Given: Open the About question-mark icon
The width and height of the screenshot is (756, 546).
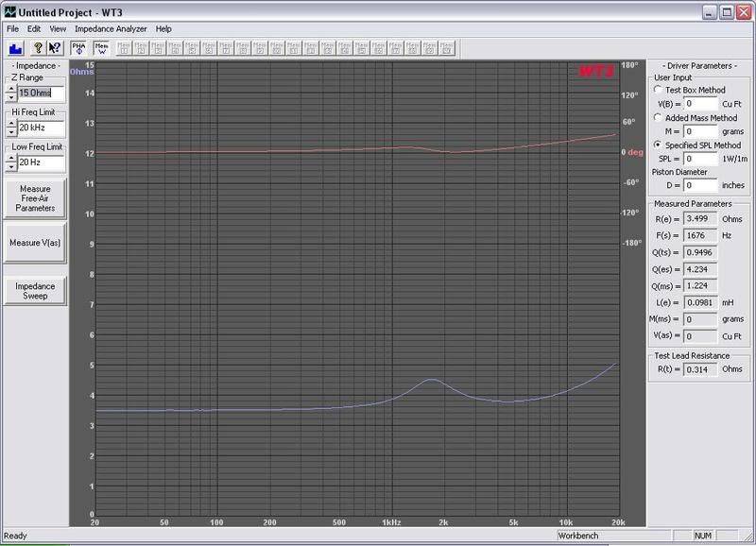Looking at the screenshot, I should tap(38, 48).
